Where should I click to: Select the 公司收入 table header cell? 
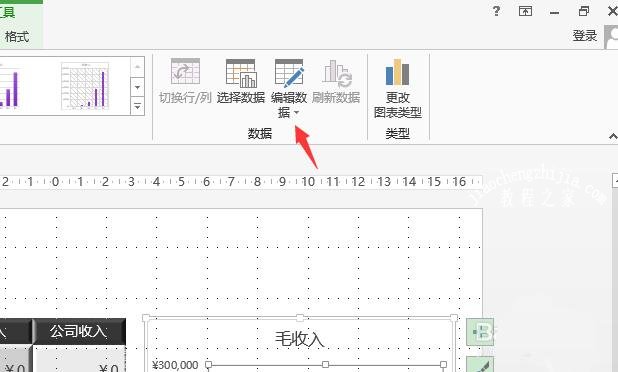tap(79, 331)
